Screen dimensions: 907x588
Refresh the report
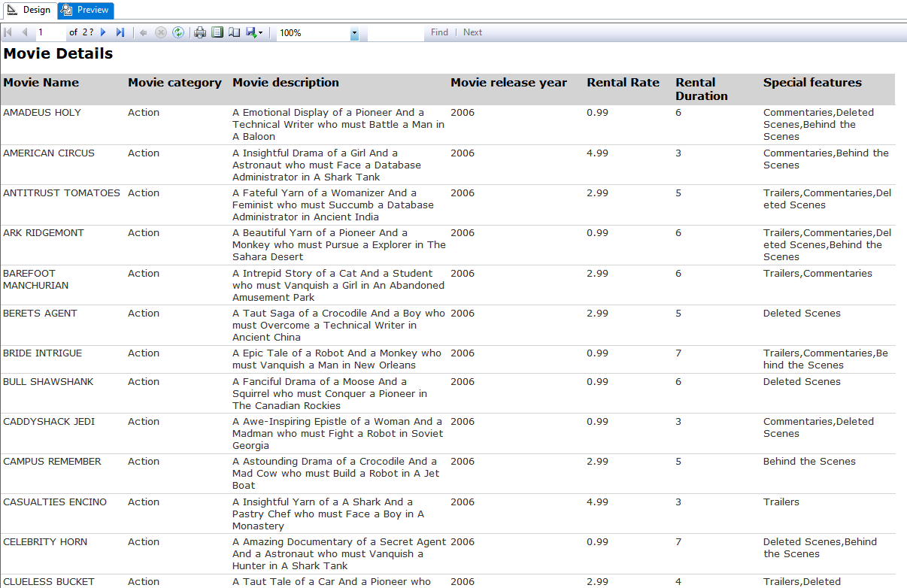pyautogui.click(x=178, y=32)
